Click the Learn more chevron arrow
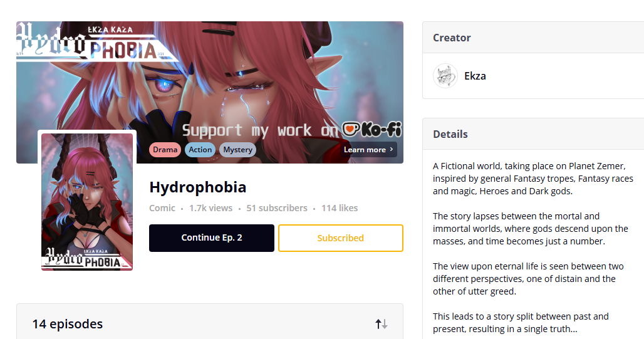644x339 pixels. pyautogui.click(x=392, y=149)
